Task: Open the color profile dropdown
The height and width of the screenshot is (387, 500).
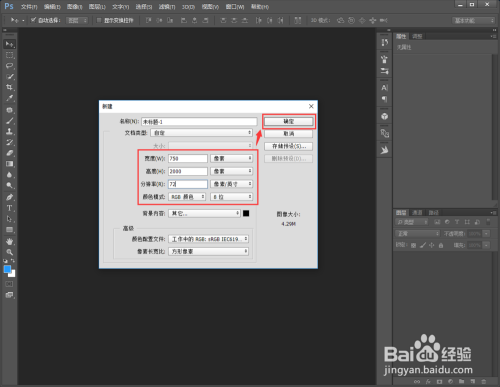Action: click(208, 239)
